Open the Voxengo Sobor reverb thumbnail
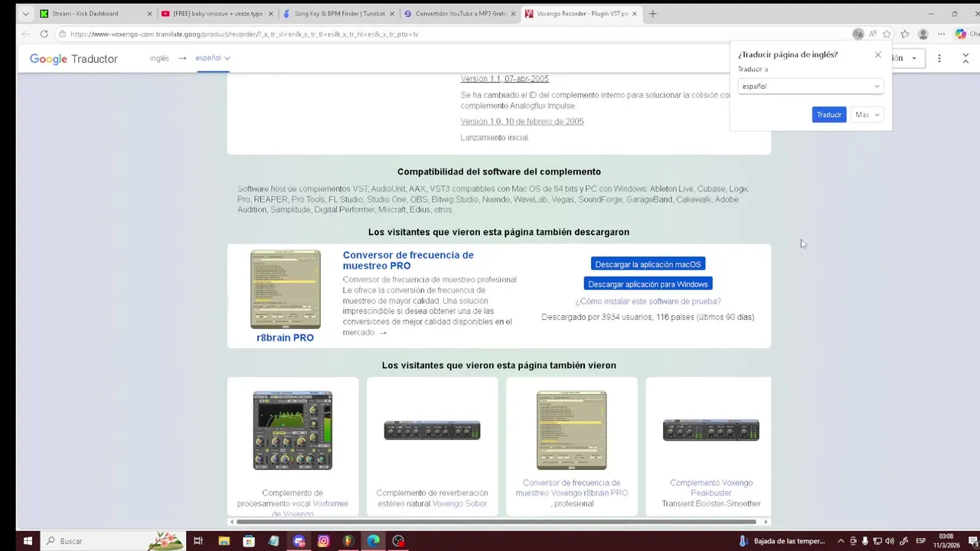980x551 pixels. (x=432, y=430)
